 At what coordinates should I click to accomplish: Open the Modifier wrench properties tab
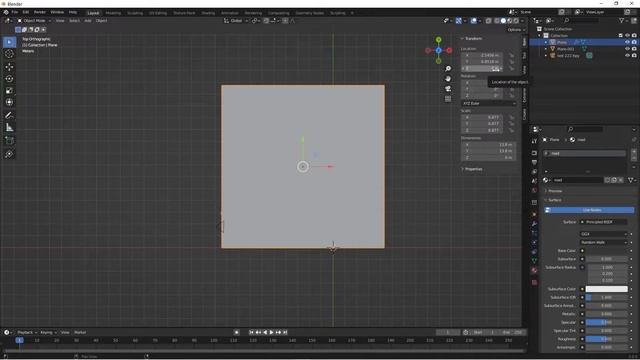(534, 224)
